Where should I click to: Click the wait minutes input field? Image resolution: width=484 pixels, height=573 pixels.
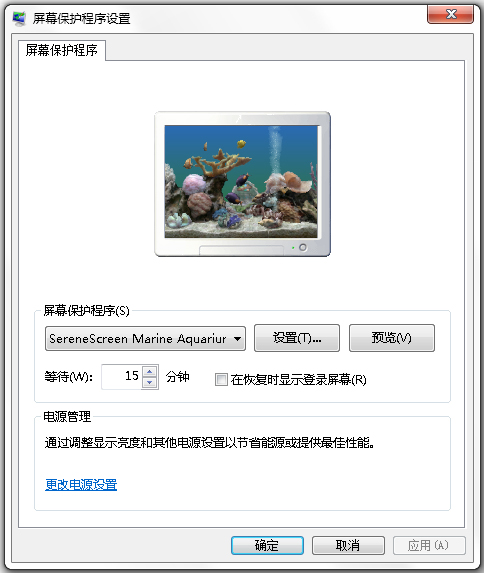point(121,377)
